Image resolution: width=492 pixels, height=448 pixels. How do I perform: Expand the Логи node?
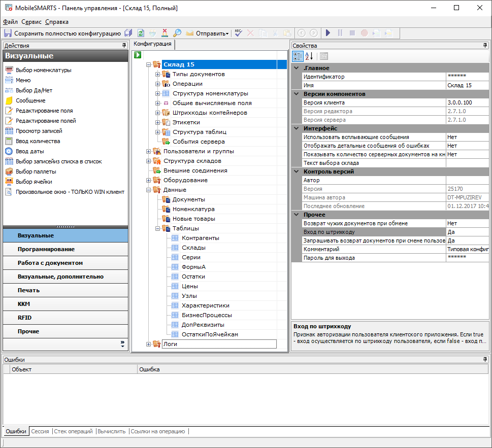[149, 344]
